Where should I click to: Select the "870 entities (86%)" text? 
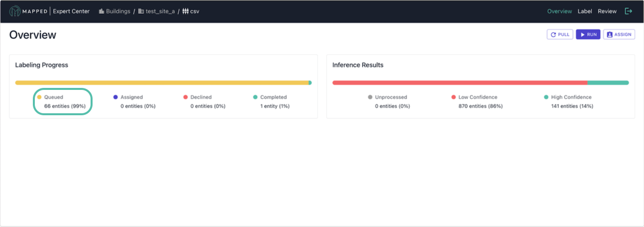480,106
